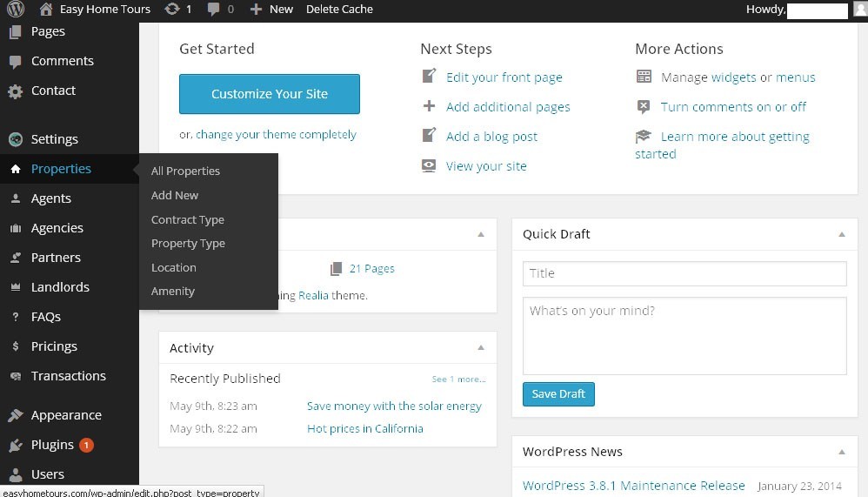Screen dimensions: 868x497
Task: Click the Comments speech bubble sidebar icon
Action: tap(16, 62)
